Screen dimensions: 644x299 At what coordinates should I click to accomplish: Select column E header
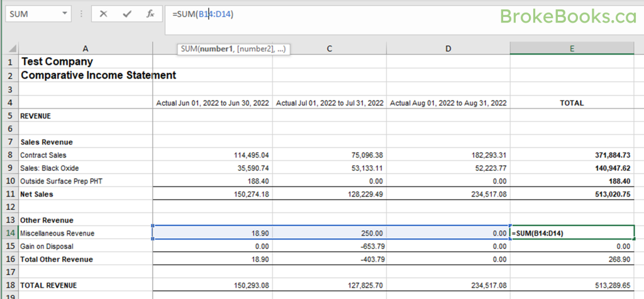click(572, 48)
